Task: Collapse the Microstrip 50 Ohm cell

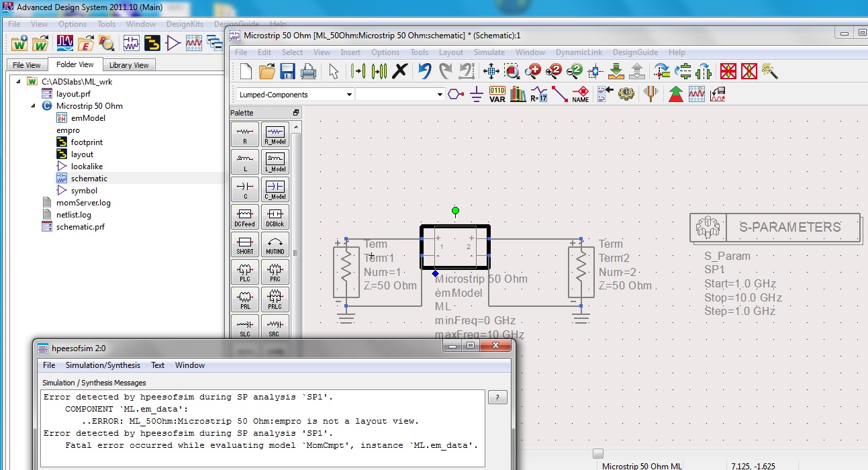Action: [x=33, y=106]
